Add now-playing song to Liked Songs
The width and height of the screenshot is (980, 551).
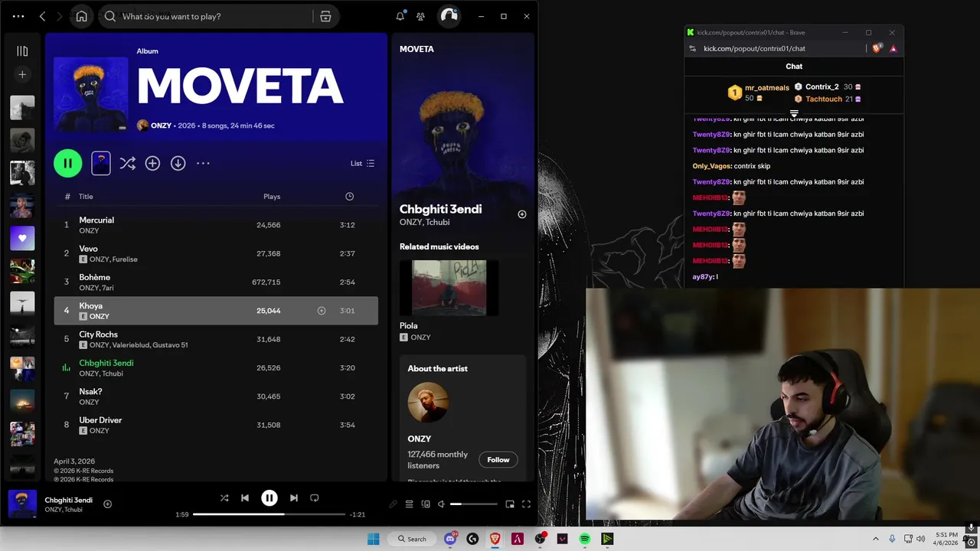[107, 504]
